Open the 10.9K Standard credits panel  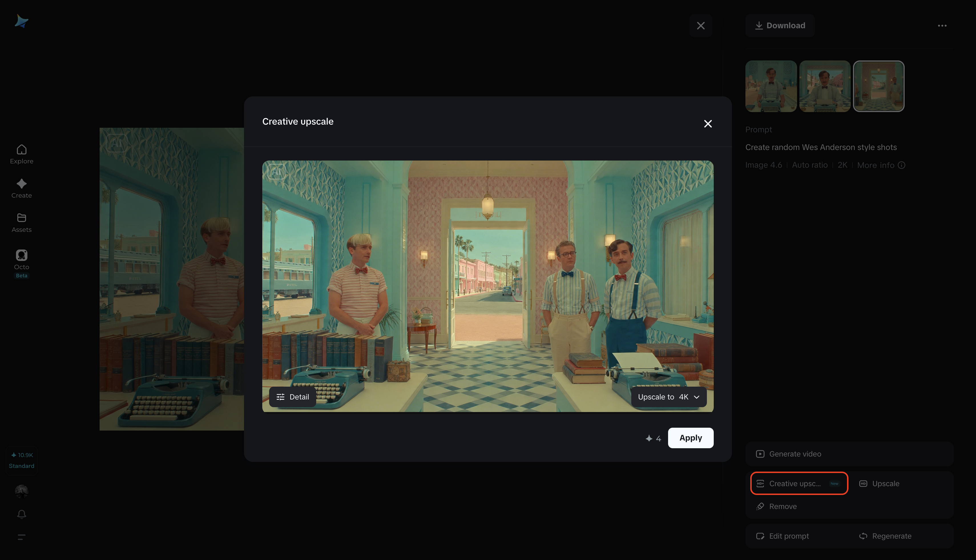coord(22,460)
